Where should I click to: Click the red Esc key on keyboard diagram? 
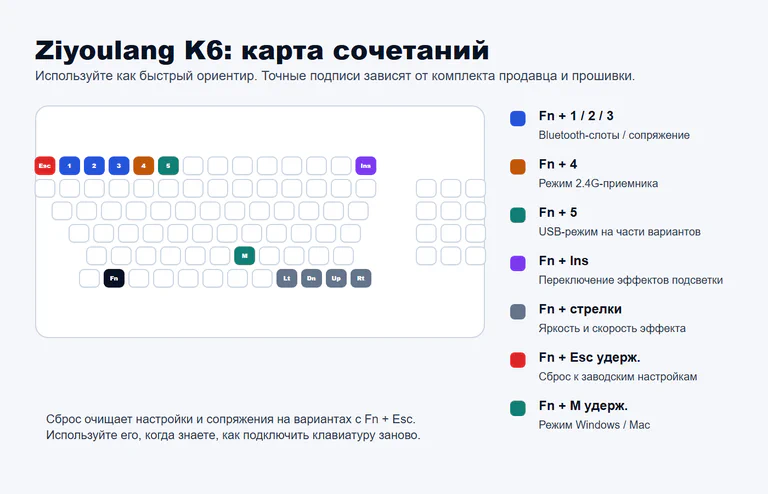tap(45, 165)
